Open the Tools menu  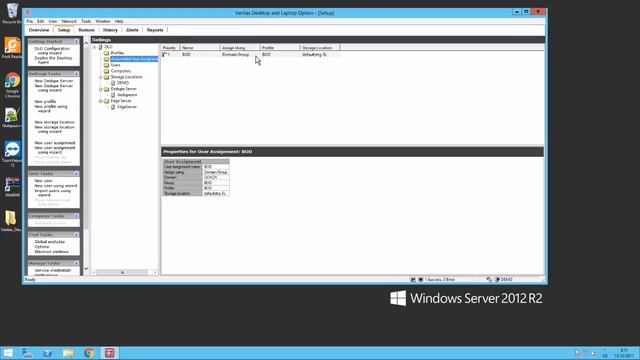click(86, 21)
